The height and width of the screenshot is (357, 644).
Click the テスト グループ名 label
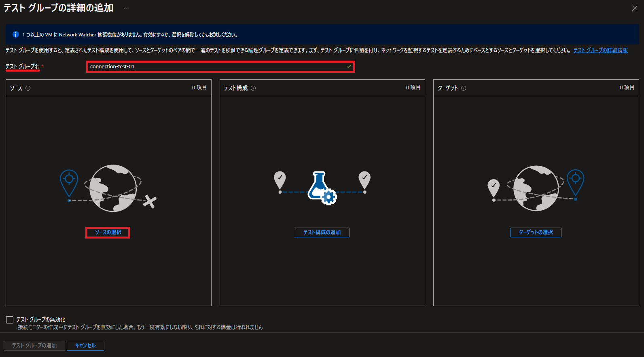point(23,66)
